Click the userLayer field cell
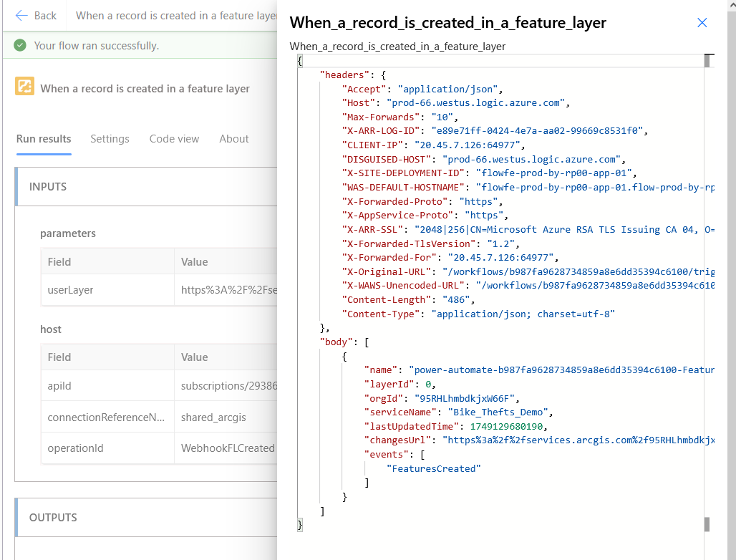The width and height of the screenshot is (736, 560). point(107,290)
